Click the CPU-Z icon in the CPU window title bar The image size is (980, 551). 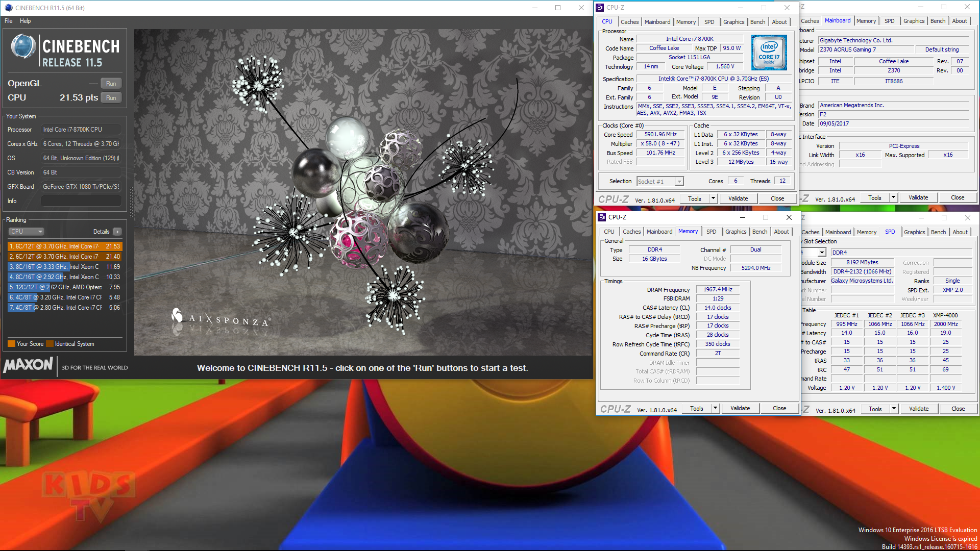[x=600, y=8]
